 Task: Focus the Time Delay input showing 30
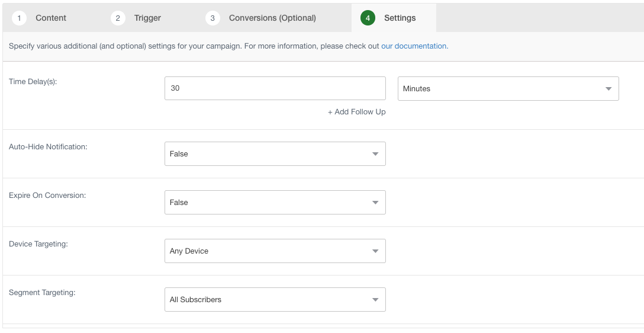coord(275,88)
